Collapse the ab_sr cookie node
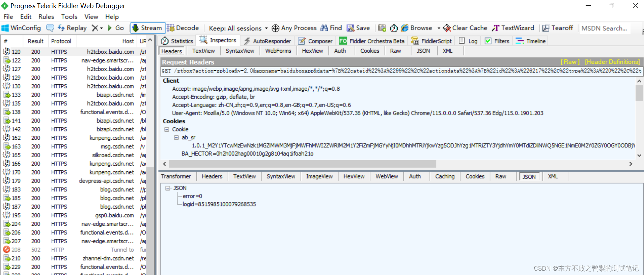 pyautogui.click(x=176, y=137)
